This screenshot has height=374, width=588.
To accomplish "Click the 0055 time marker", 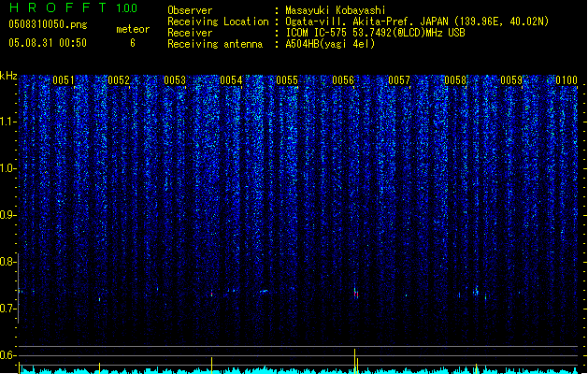I will pyautogui.click(x=287, y=80).
